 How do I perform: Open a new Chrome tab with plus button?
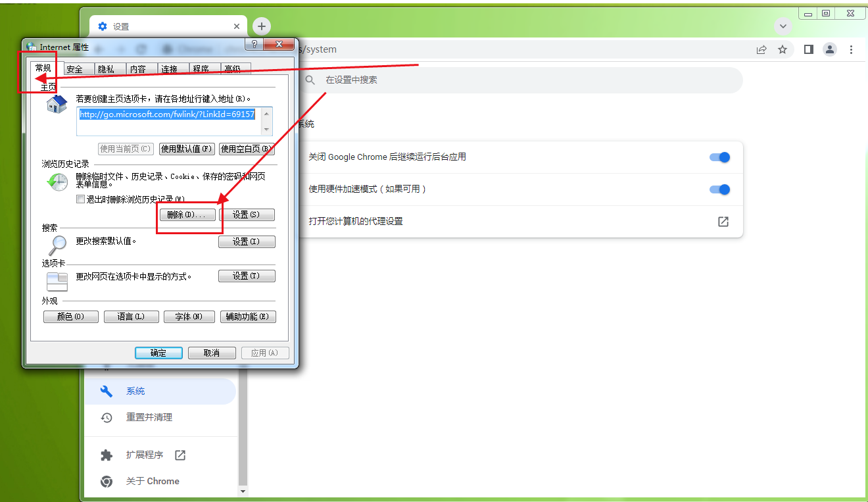pyautogui.click(x=262, y=26)
